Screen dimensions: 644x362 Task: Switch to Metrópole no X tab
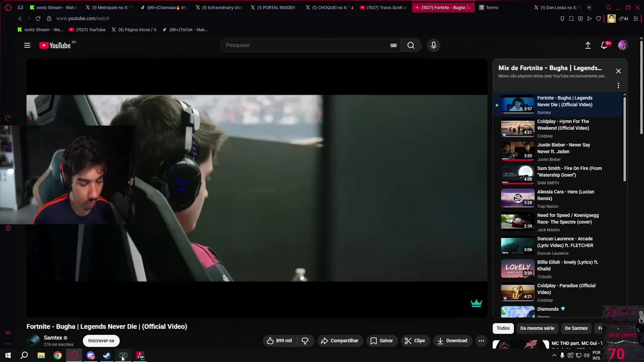tap(108, 8)
